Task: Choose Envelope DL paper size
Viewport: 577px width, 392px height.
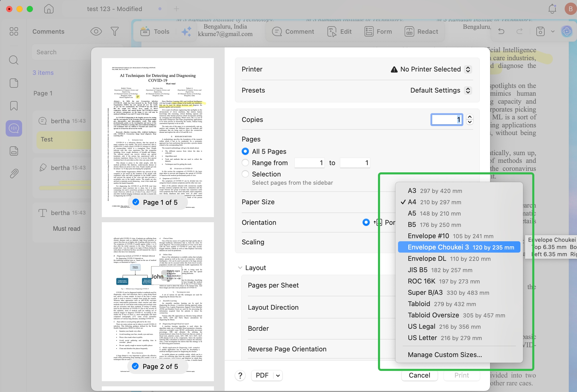Action: pyautogui.click(x=459, y=259)
